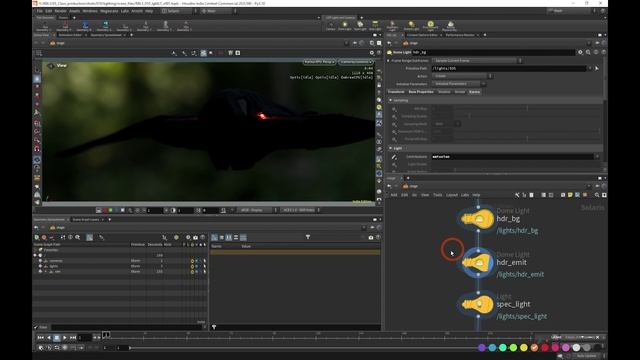Viewport: 640px width, 360px height.
Task: Toggle Frame Range/Subframes section checkbox arrow
Action: tap(388, 60)
